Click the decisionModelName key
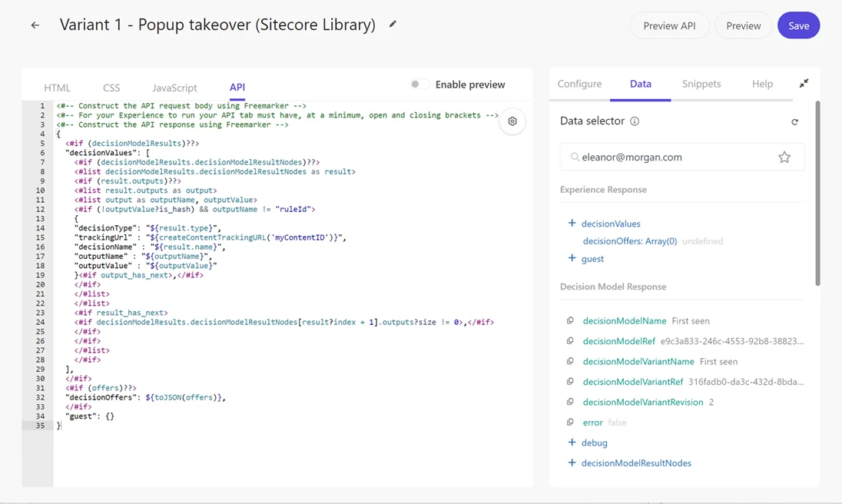 tap(625, 321)
